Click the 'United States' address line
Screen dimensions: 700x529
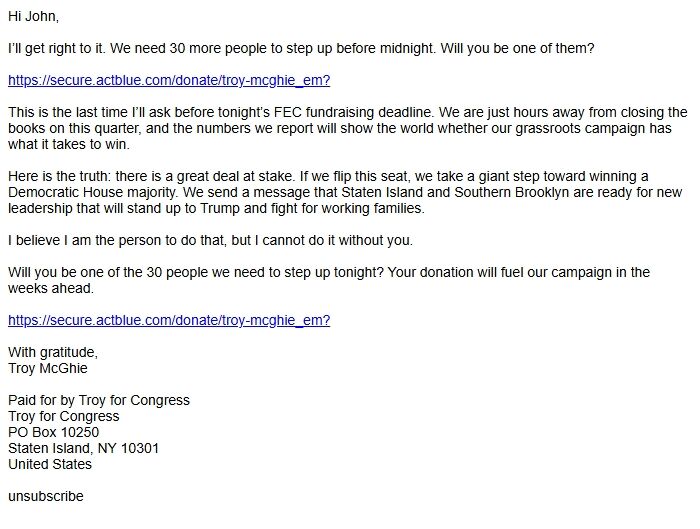pyautogui.click(x=50, y=464)
